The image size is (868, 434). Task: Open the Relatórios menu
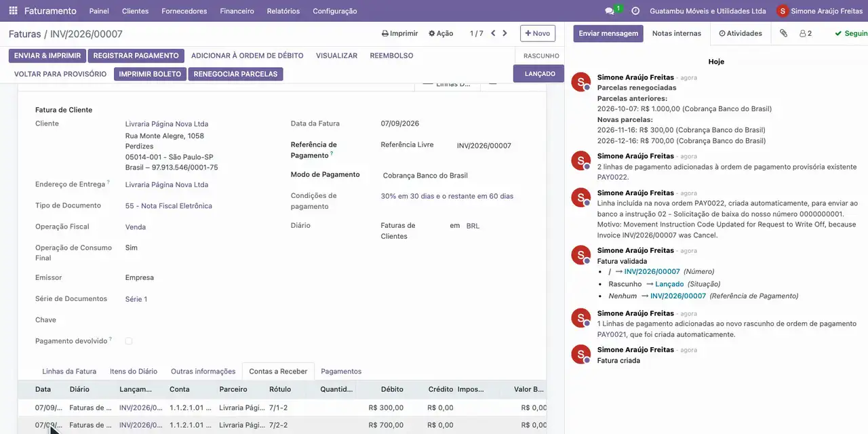(x=283, y=11)
